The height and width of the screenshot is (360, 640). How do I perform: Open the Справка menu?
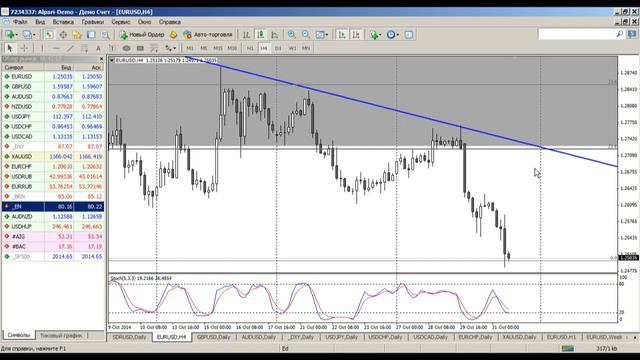click(x=169, y=22)
